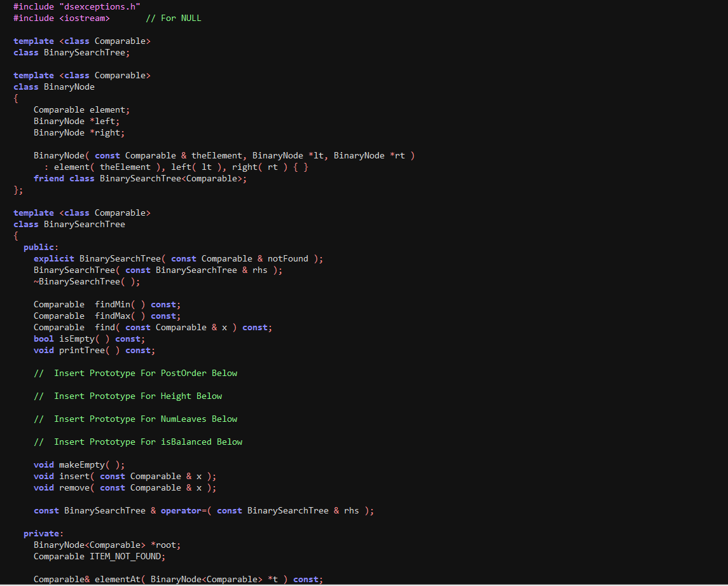Click the makeEmpty method declaration
The width and height of the screenshot is (728, 586).
(x=79, y=464)
